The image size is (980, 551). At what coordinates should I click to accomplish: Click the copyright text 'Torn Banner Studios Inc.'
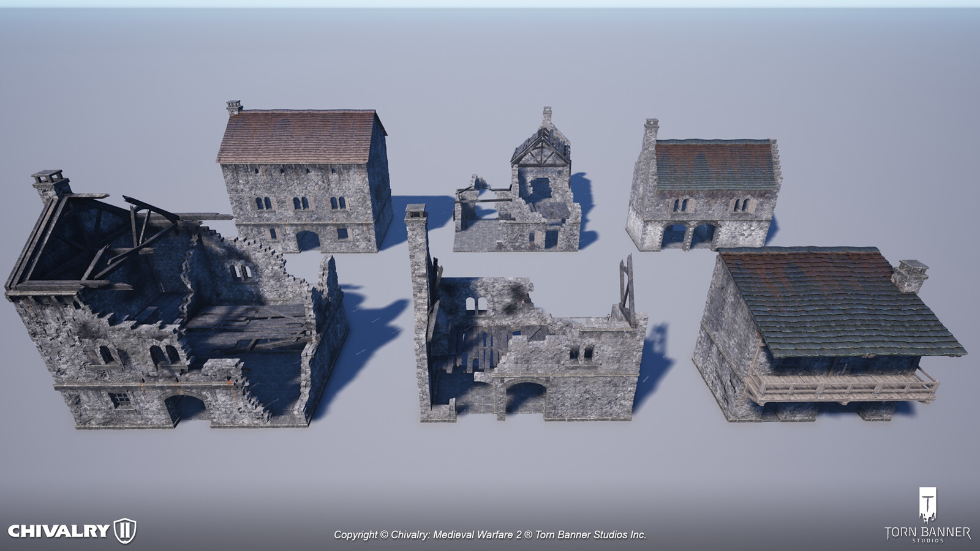[x=590, y=534]
